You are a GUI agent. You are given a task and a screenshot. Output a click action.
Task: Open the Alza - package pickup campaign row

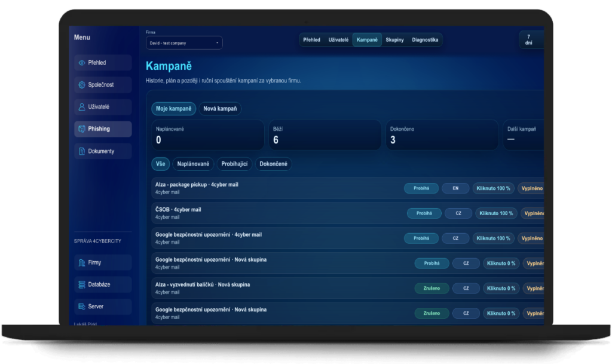tap(348, 188)
